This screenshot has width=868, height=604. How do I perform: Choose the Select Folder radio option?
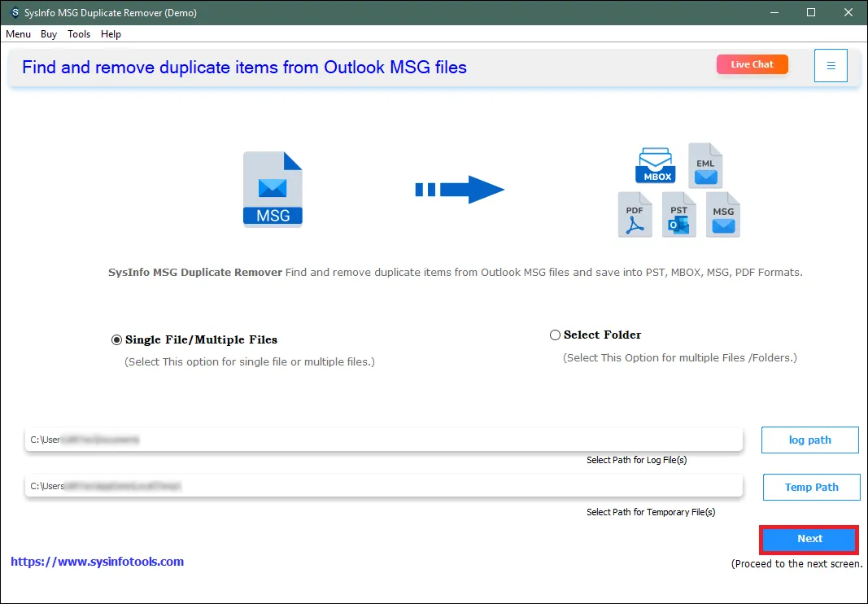[556, 335]
